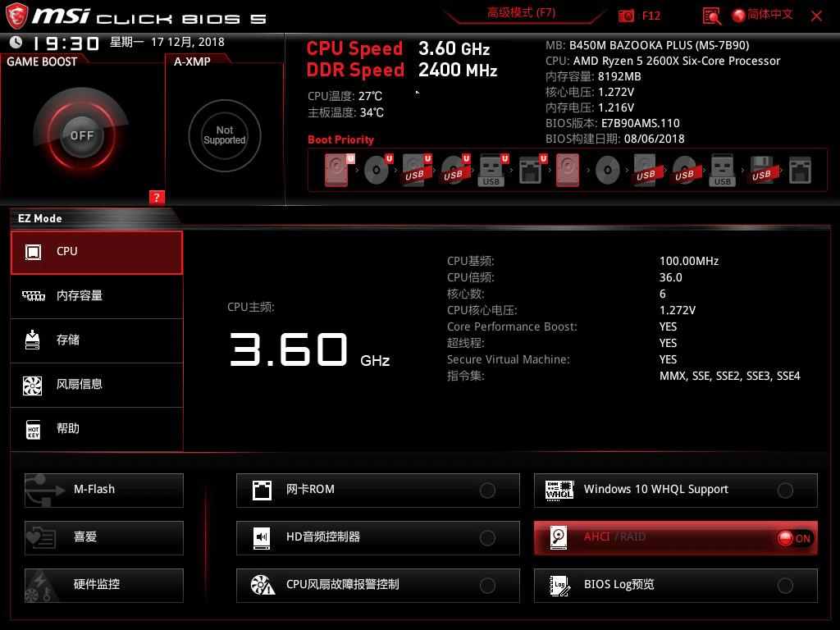Switch to 高级模式 advanced mode

point(520,15)
